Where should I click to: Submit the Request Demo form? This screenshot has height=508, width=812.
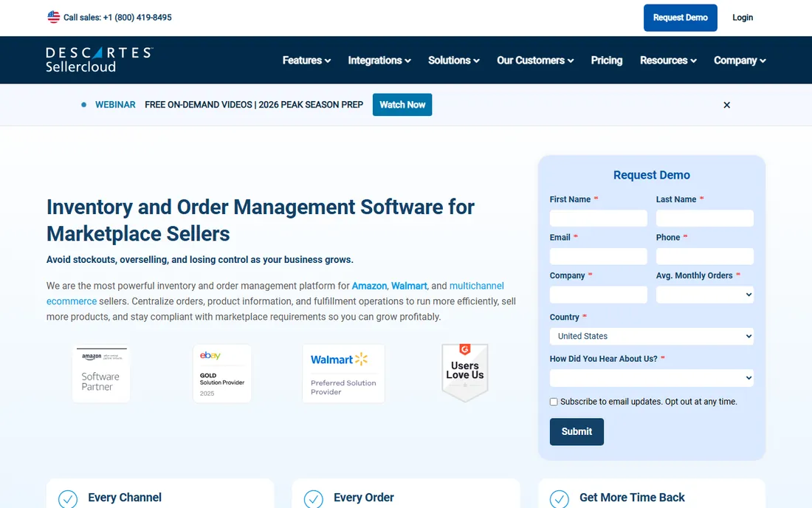577,432
